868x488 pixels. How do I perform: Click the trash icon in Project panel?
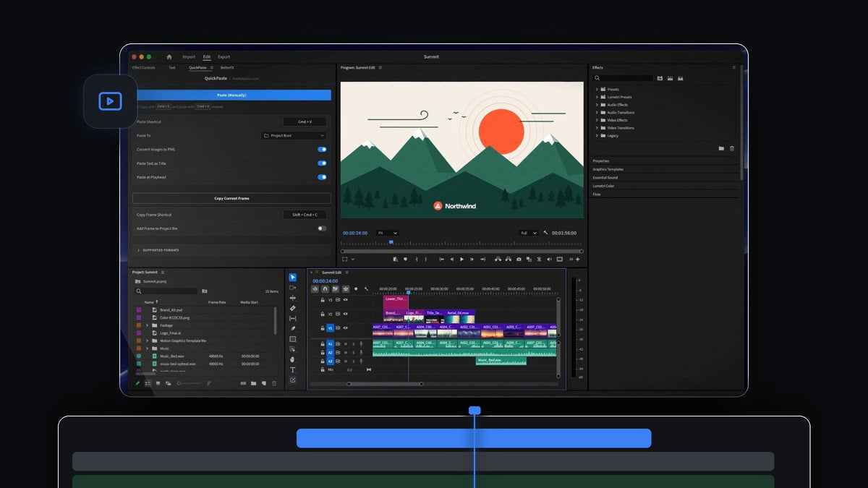274,383
